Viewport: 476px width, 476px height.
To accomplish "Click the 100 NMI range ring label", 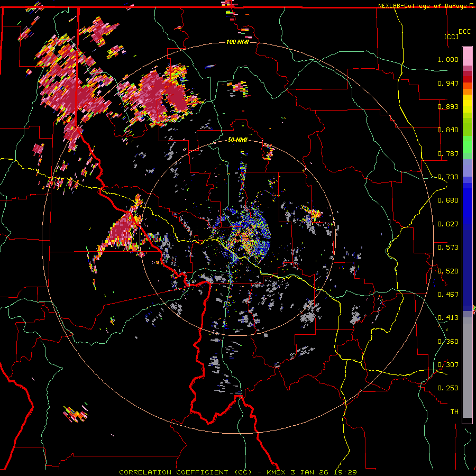I will (237, 42).
